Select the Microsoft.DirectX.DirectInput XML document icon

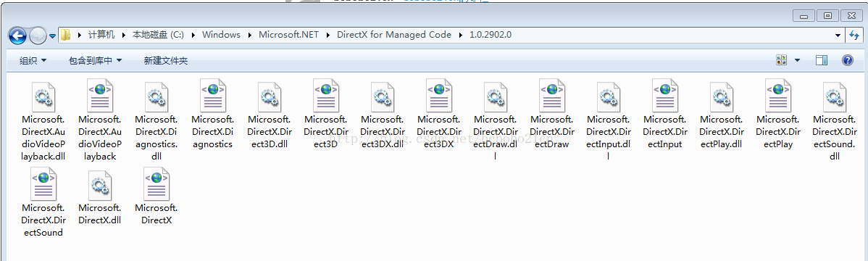click(x=664, y=96)
